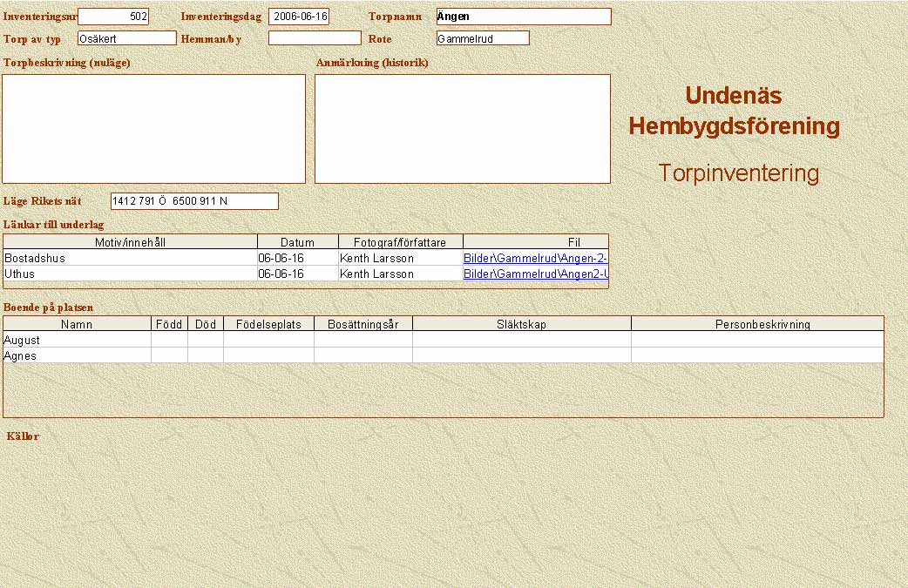908x588 pixels.
Task: Click the Motiv/innehåll column header
Action: [x=130, y=242]
